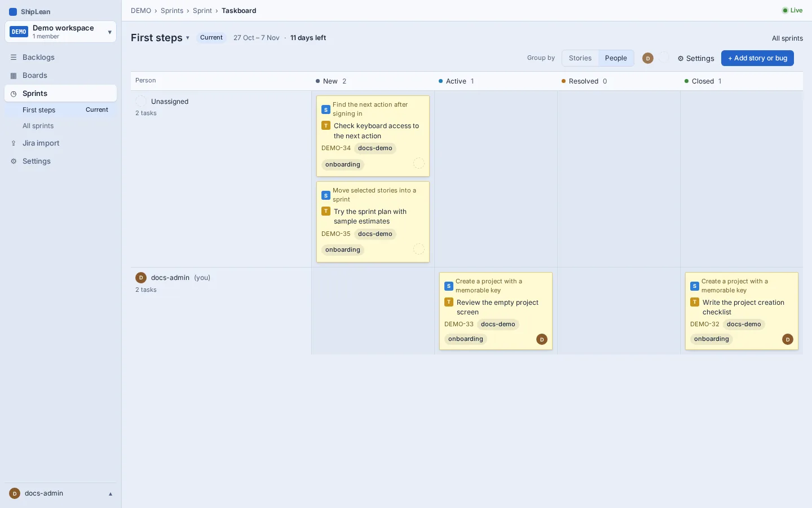Click the empty assignee circle on DEMO-34

click(x=419, y=163)
